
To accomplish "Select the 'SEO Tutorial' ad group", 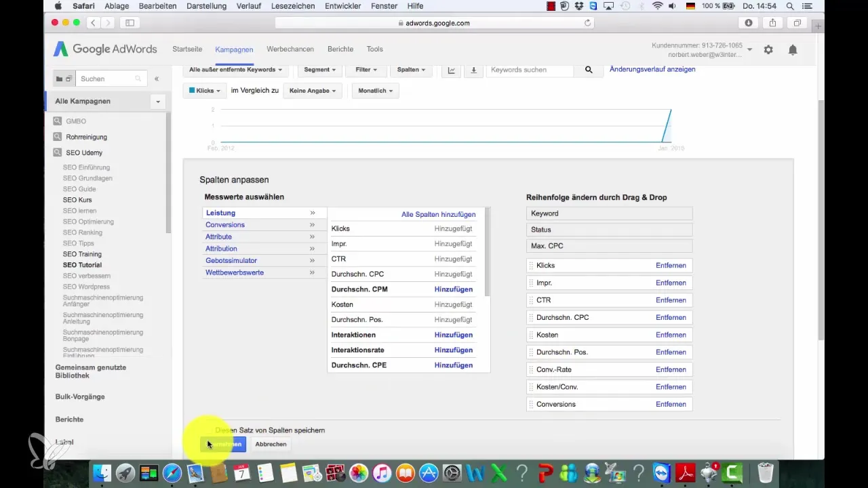I will pos(82,265).
